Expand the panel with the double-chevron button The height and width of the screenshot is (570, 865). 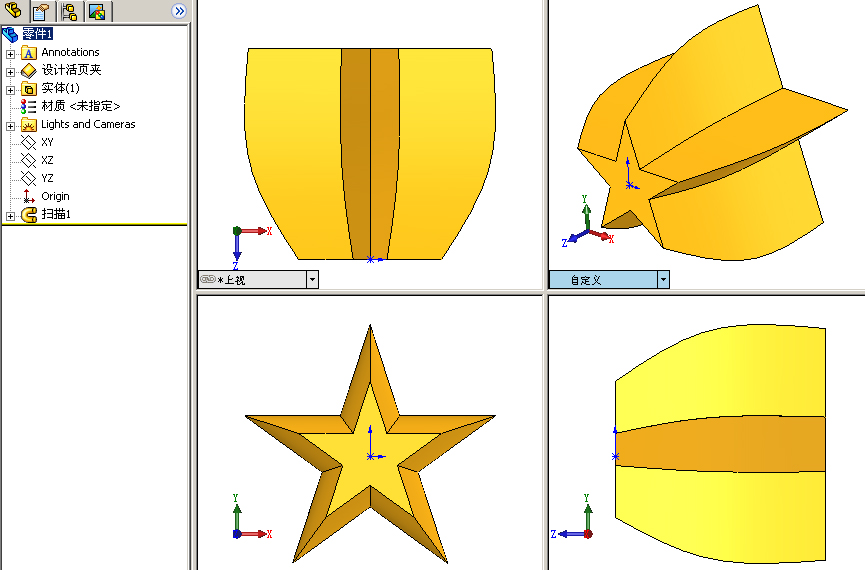tap(179, 10)
